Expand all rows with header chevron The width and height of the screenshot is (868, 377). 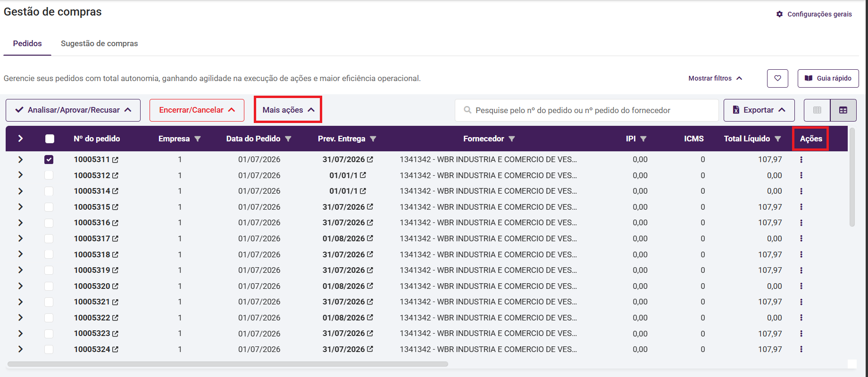(20, 139)
